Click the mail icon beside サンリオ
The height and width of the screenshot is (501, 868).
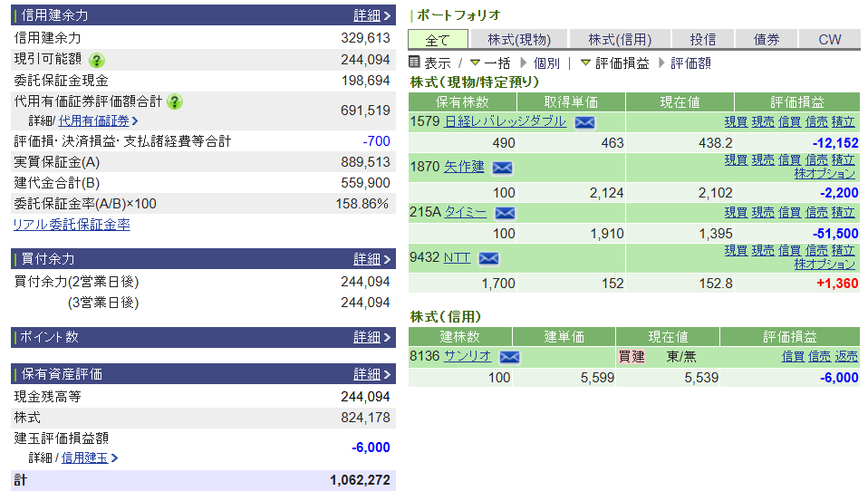(508, 357)
